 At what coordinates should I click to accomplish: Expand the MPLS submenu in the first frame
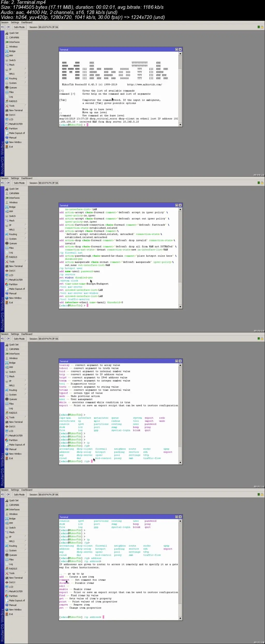point(25,74)
